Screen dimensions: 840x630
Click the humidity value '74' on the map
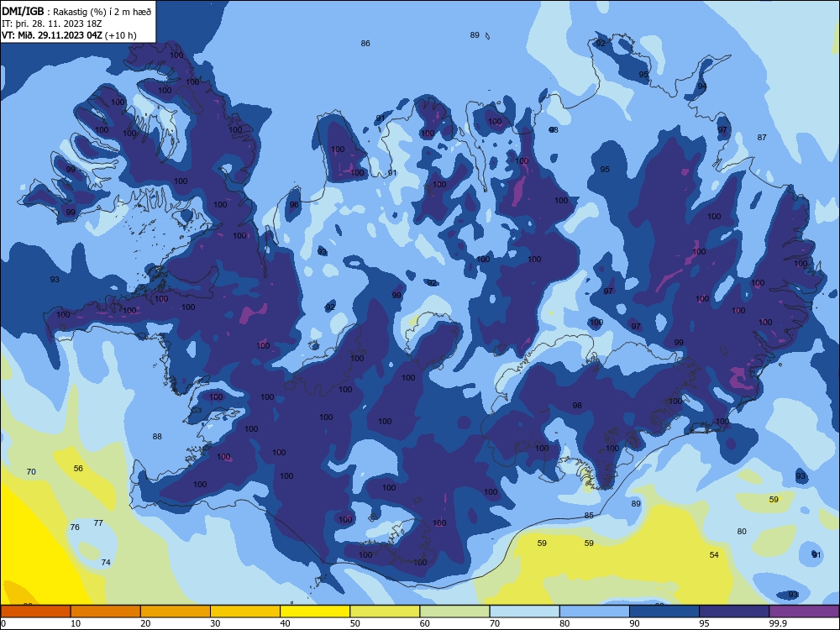[x=106, y=563]
